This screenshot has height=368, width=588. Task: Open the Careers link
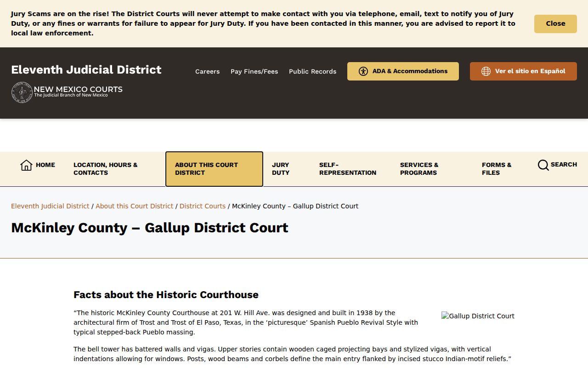(207, 71)
